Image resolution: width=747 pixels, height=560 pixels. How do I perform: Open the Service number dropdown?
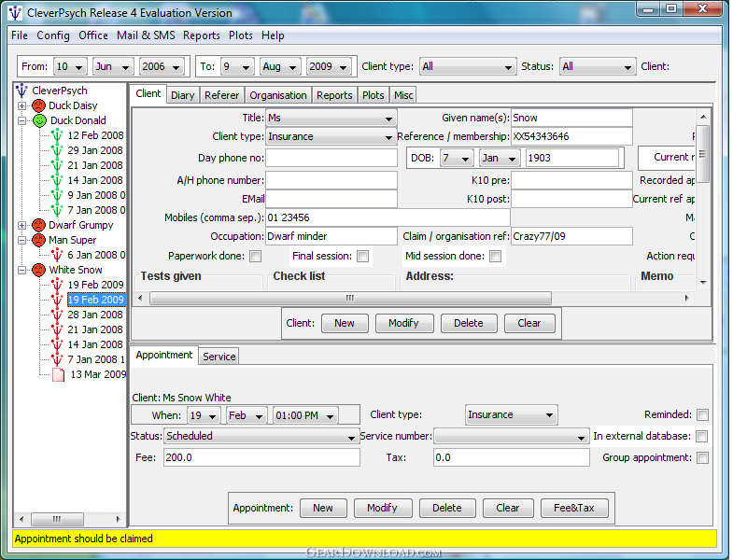pos(511,436)
